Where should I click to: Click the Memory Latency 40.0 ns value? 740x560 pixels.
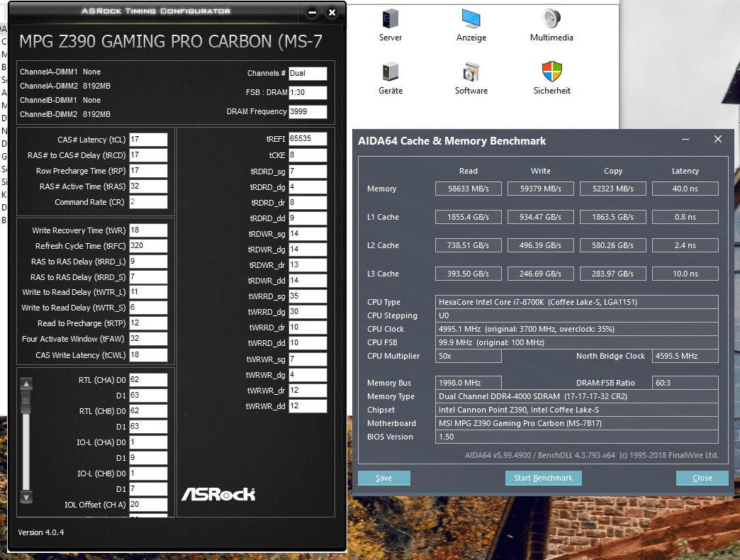point(685,189)
